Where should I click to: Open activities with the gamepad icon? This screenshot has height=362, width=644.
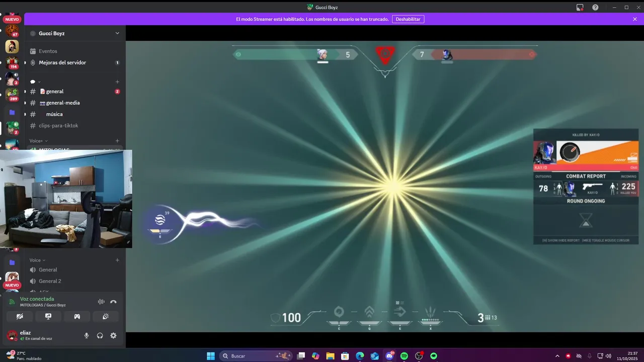point(77,316)
